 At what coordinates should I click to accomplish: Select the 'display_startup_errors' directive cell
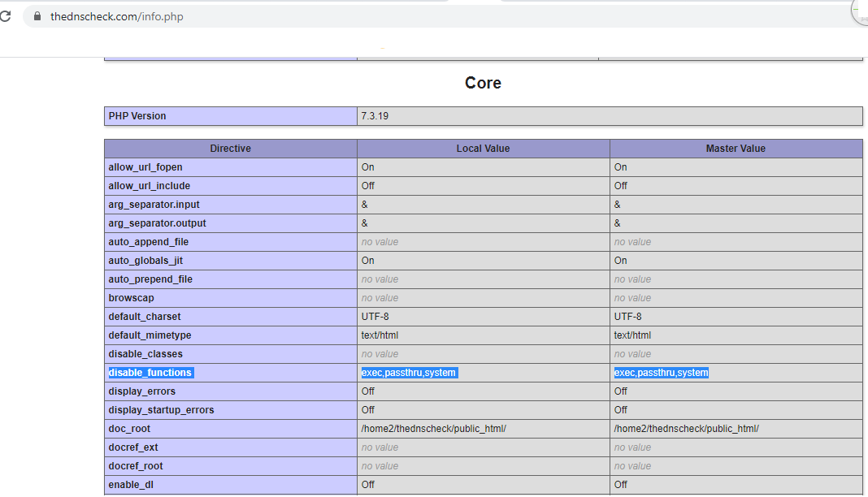coord(231,410)
